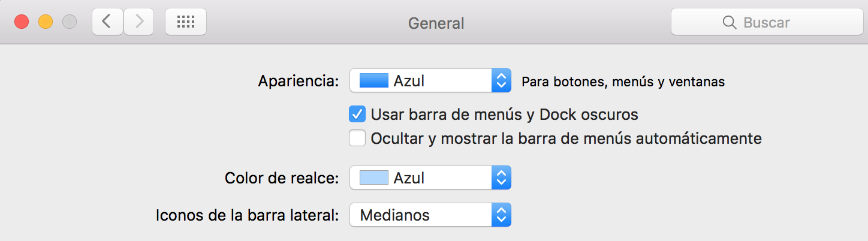Enable automatically hide menu bar checkbox
The image size is (868, 241).
358,138
